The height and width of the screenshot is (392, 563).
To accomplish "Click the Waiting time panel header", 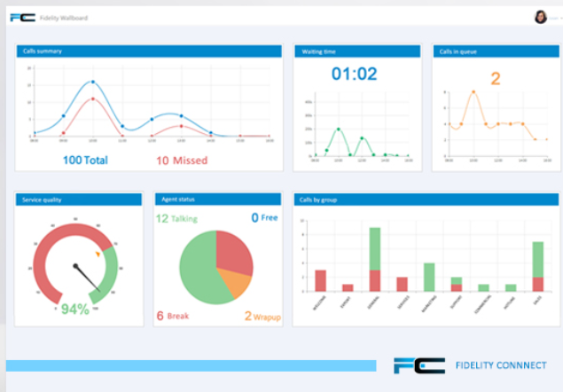I will (357, 51).
